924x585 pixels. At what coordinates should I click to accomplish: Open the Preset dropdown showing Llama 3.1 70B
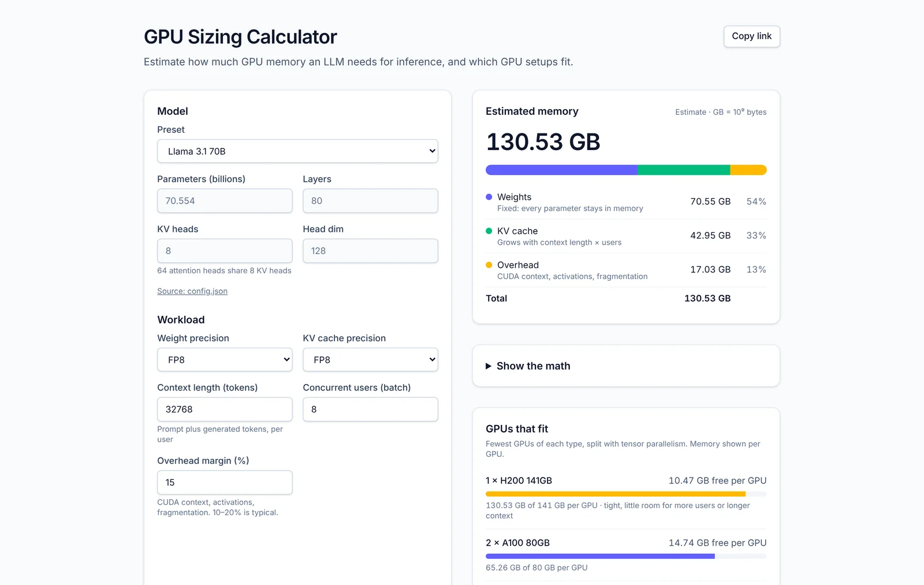coord(297,151)
